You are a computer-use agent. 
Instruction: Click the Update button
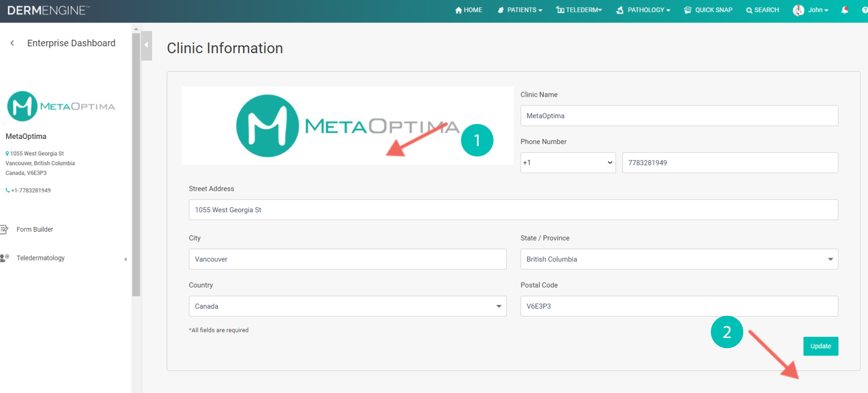click(821, 346)
